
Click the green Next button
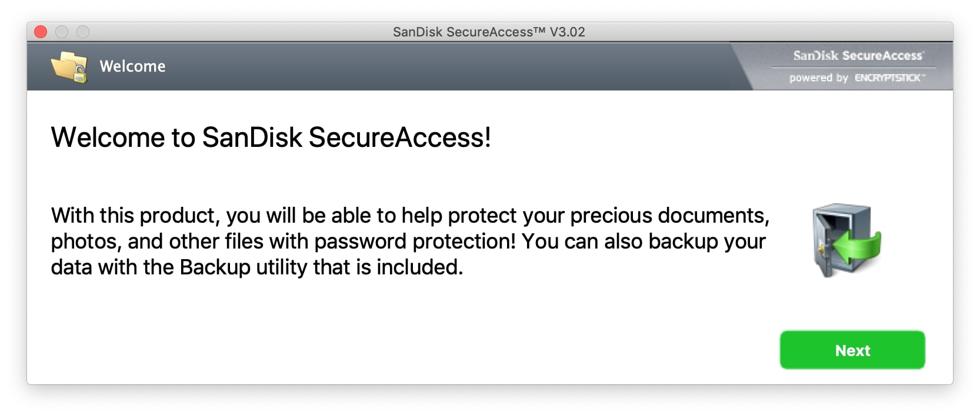852,350
